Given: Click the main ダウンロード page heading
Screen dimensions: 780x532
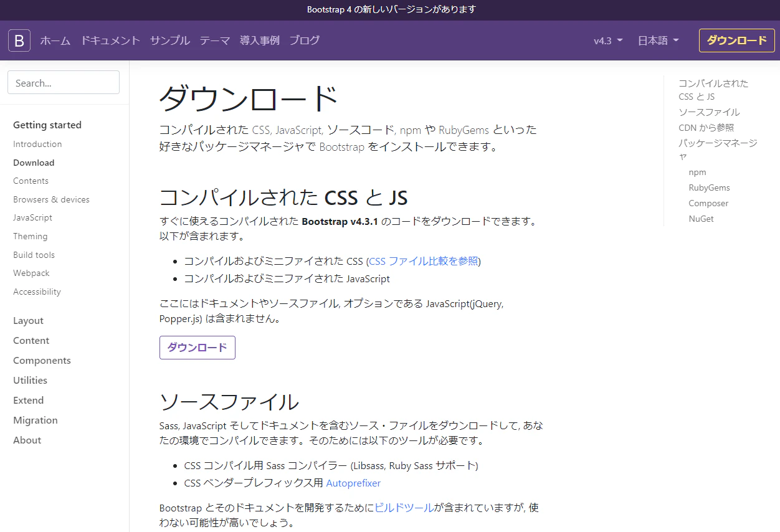Looking at the screenshot, I should [249, 98].
